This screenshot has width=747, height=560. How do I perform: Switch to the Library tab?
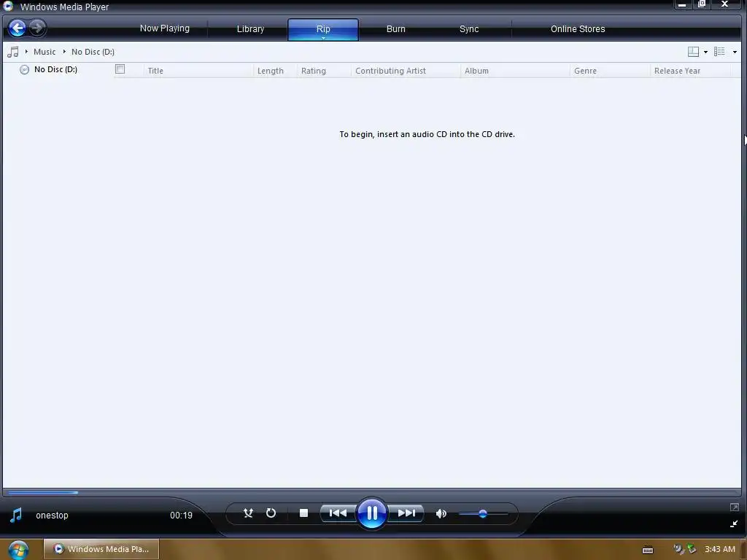point(250,29)
